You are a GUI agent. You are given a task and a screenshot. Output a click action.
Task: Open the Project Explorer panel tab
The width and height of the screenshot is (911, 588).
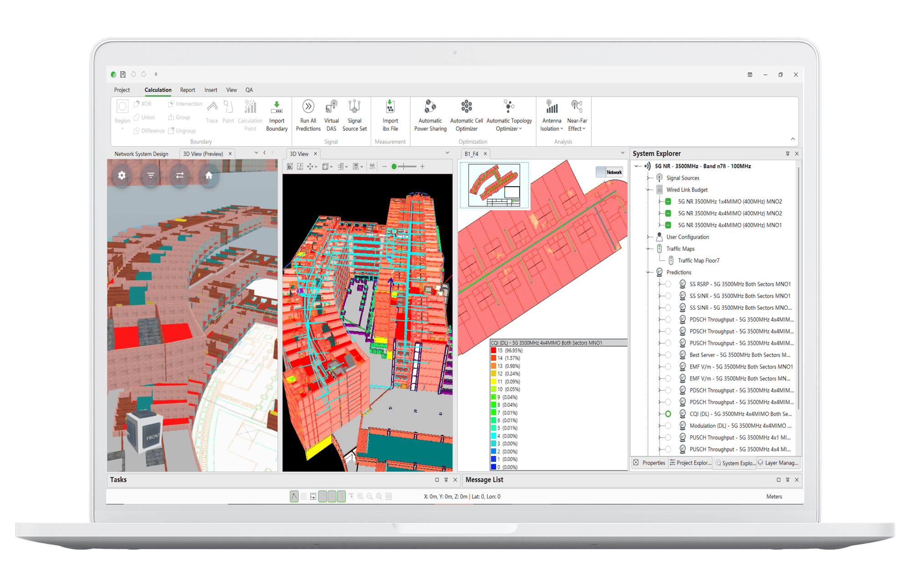pyautogui.click(x=690, y=463)
